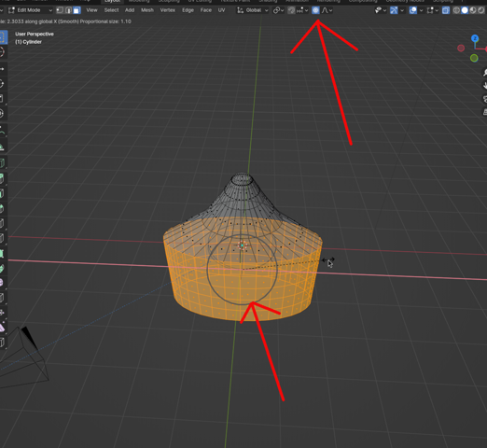Screen dimensions: 487x448
Task: Open the UV menu
Action: coord(221,10)
